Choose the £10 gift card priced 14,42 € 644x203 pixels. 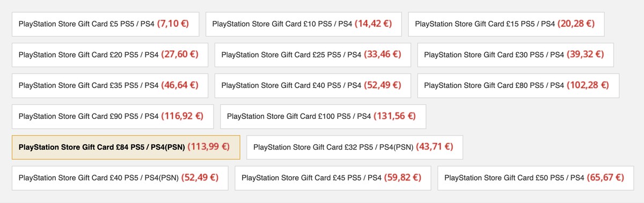pyautogui.click(x=304, y=24)
